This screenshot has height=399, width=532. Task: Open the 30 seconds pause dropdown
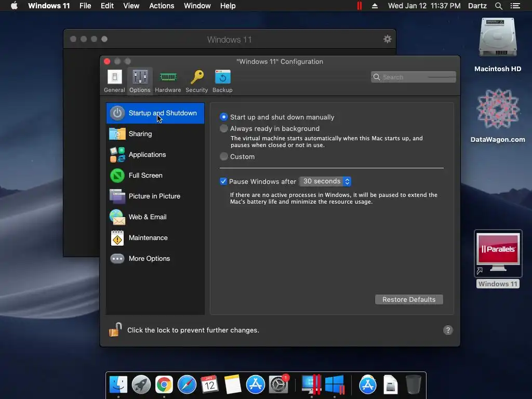pyautogui.click(x=325, y=181)
